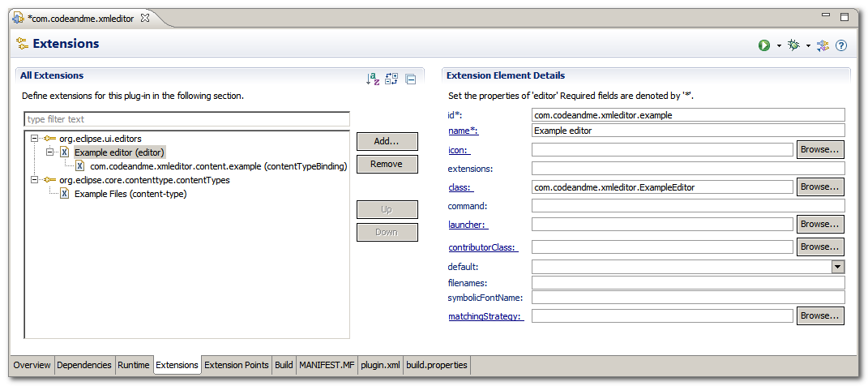Open the MANIFEST.MF tab
Image resolution: width=868 pixels, height=386 pixels.
[327, 365]
